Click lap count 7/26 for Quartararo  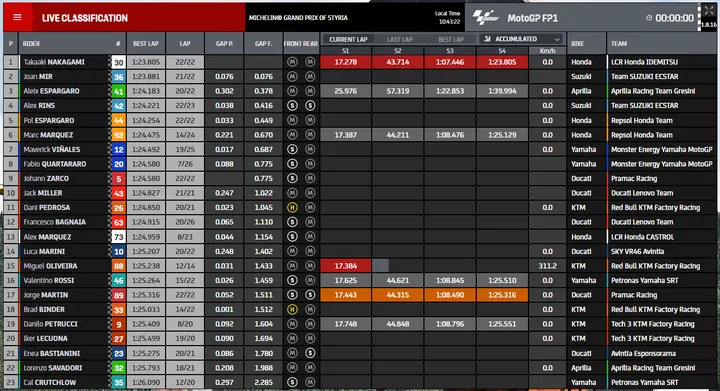coord(185,164)
